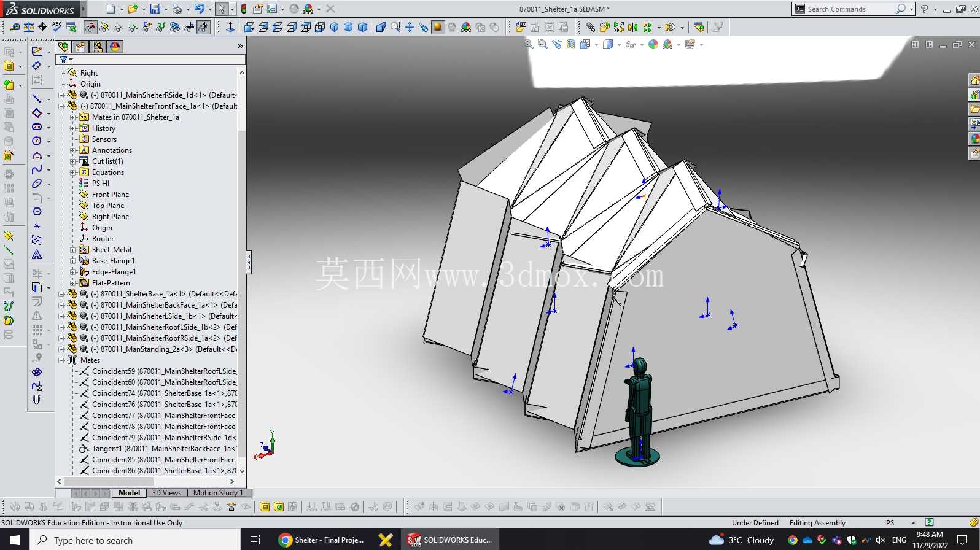Open the 3°C Cloudy weather widget
Screen dimensions: 980x550
742,540
